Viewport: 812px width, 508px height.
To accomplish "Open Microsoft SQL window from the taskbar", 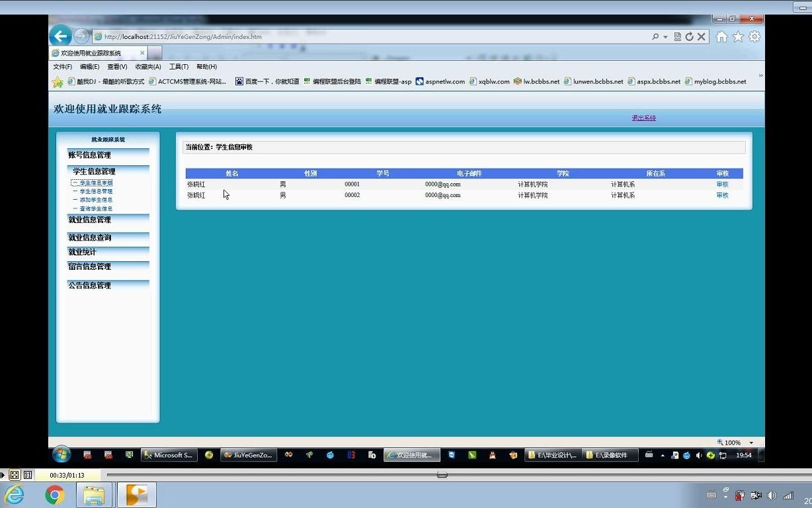I will pos(169,454).
